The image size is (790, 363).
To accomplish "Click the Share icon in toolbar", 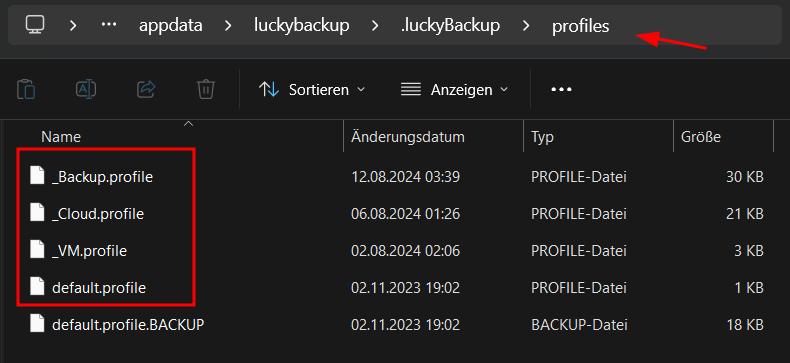I will [146, 89].
